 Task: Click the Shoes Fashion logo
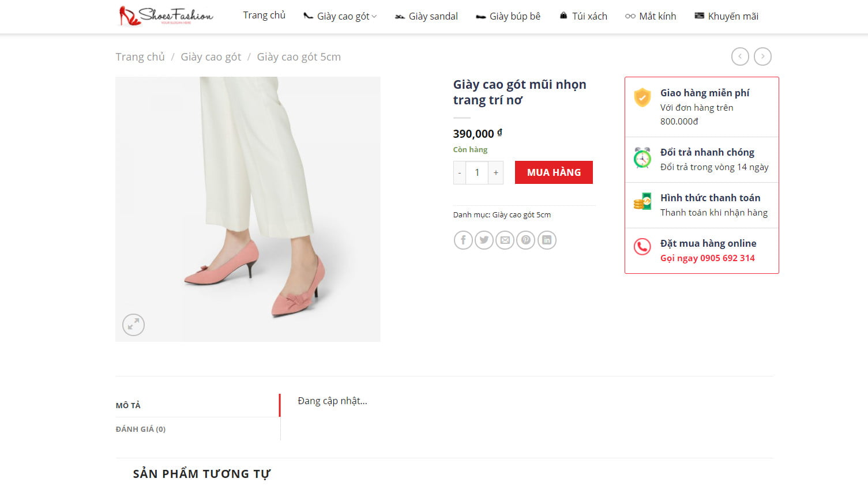[x=166, y=16]
